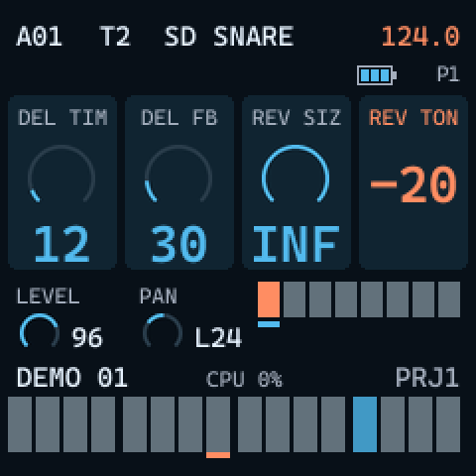This screenshot has width=476, height=476.
Task: Select the orange first track pad
Action: (x=269, y=299)
